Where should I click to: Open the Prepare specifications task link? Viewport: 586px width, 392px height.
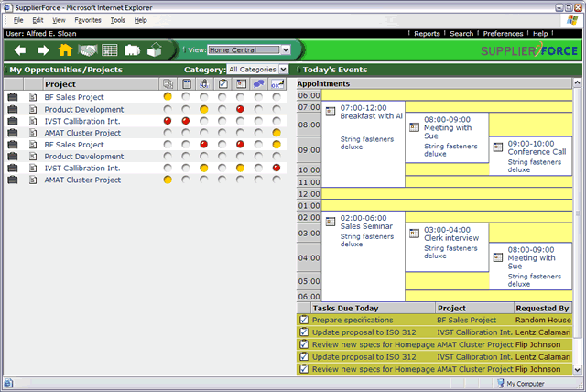[353, 320]
